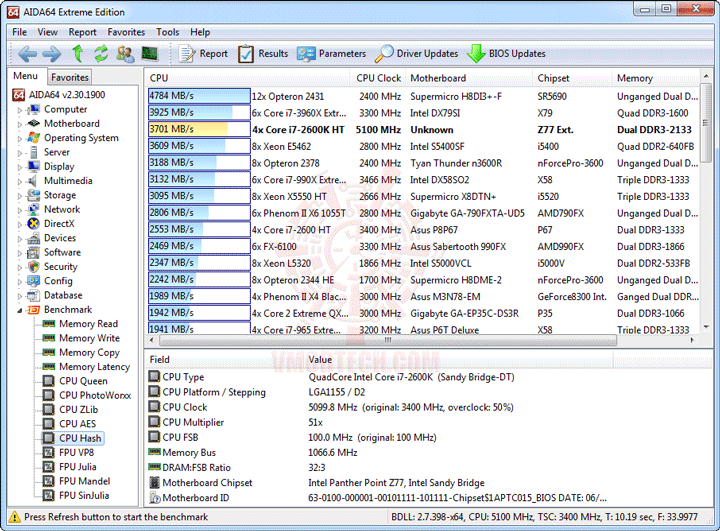Screen dimensions: 720x531
Task: Expand the Computer tree node
Action: [x=20, y=110]
